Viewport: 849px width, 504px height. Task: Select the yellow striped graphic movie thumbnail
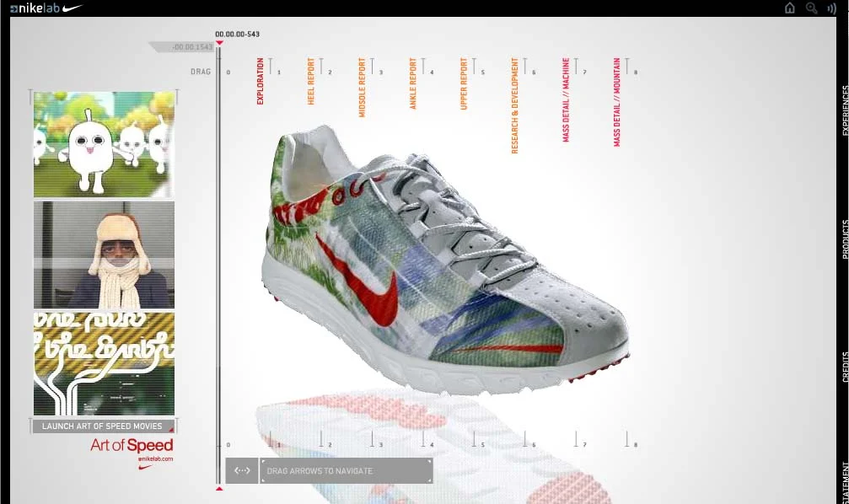(x=104, y=363)
